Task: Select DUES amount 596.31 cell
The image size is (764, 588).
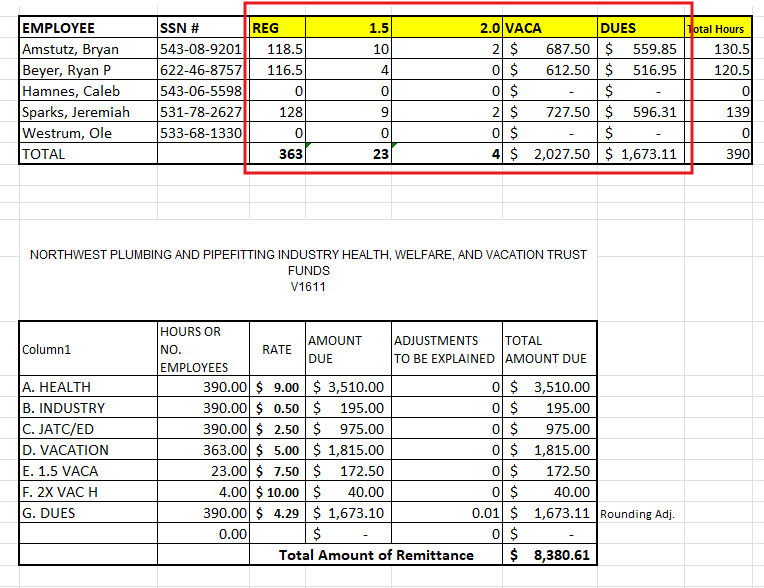Action: click(x=641, y=112)
